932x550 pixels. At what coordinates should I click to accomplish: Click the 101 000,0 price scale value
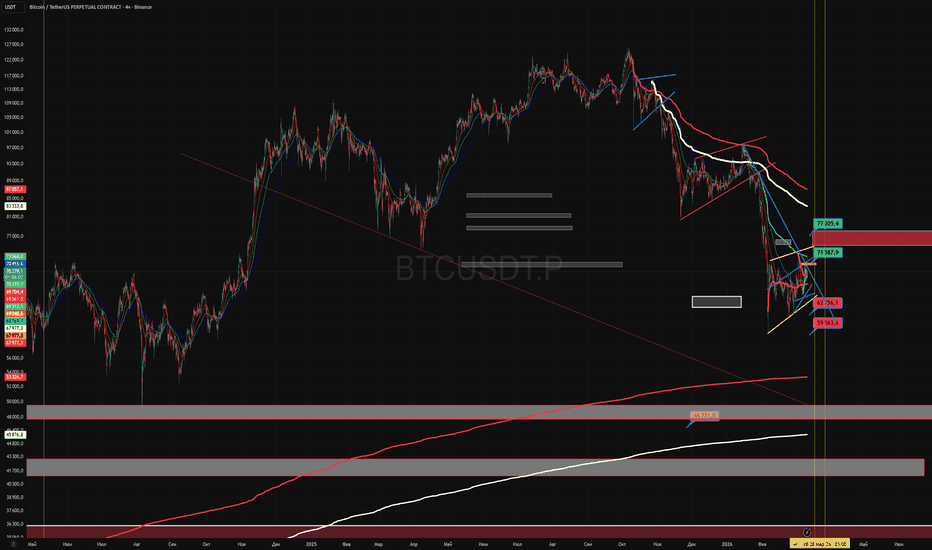coord(14,133)
